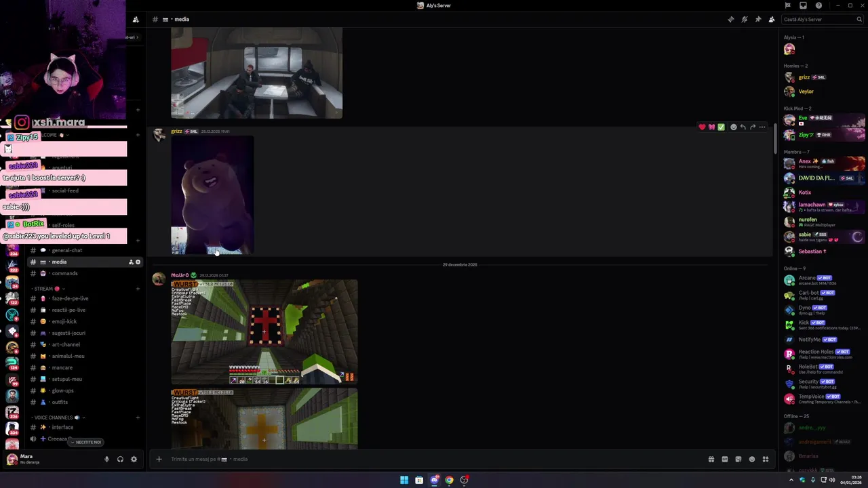
Task: Create channel in VOICE CHANNELS with plus
Action: [x=138, y=418]
